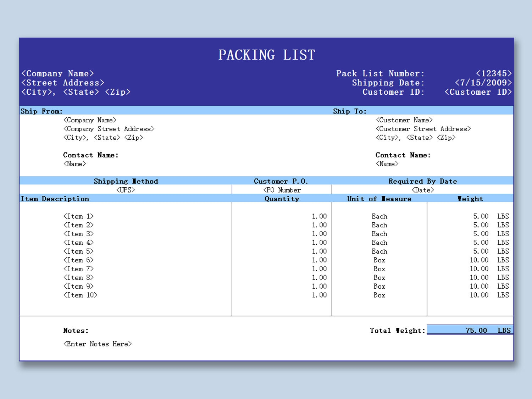
Task: Click the Pack List Number field showing <12345>
Action: 494,73
